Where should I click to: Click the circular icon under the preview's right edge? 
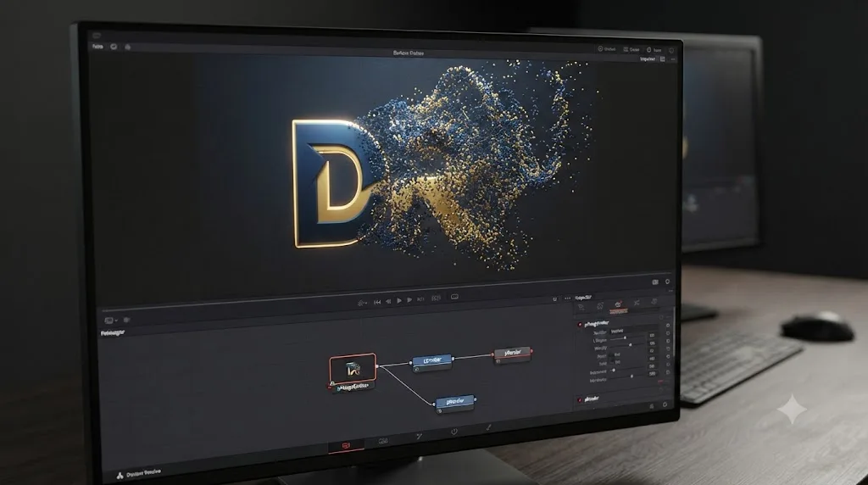667,282
